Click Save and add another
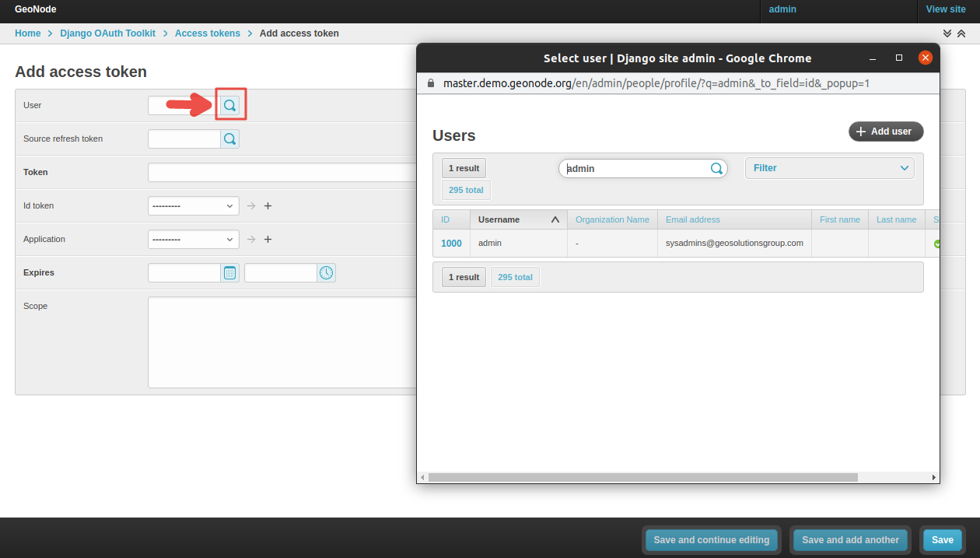The image size is (980, 558). pos(849,539)
